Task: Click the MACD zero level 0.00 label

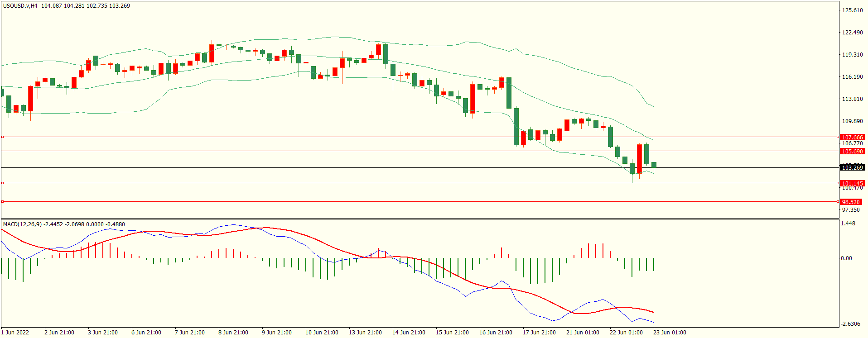Action: pos(846,258)
